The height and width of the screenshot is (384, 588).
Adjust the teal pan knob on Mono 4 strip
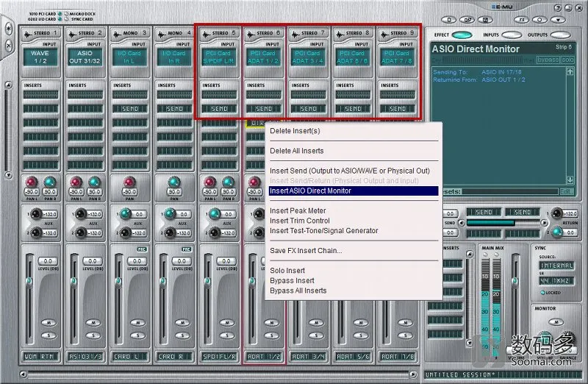[174, 182]
